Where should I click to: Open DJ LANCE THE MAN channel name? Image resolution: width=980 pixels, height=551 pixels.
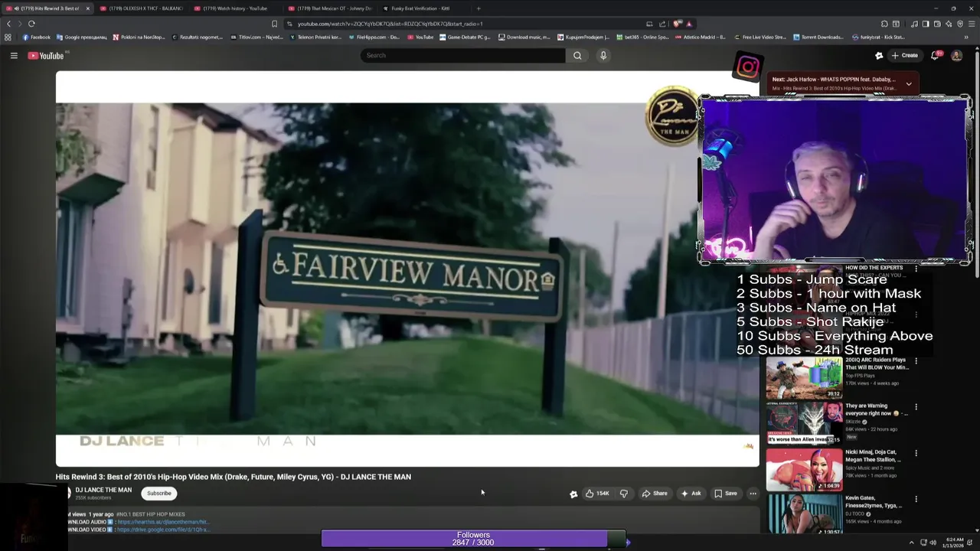coord(103,490)
